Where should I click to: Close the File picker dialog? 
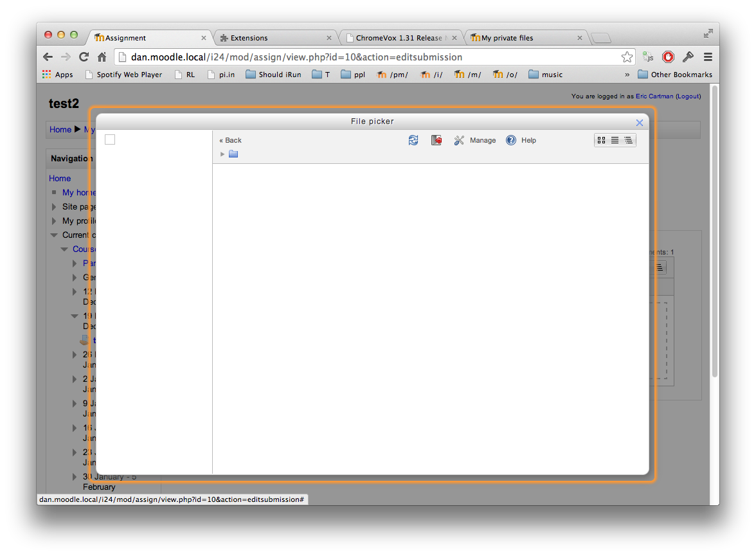tap(639, 123)
